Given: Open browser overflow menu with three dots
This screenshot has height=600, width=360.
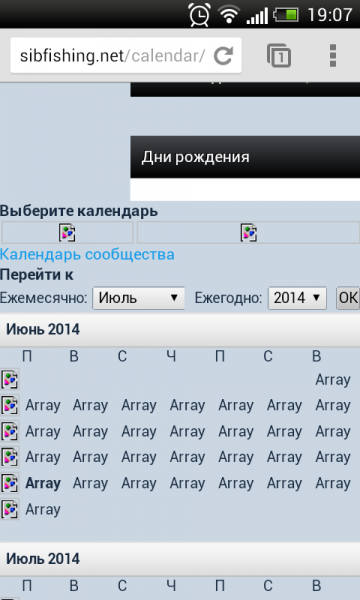Looking at the screenshot, I should pos(333,56).
